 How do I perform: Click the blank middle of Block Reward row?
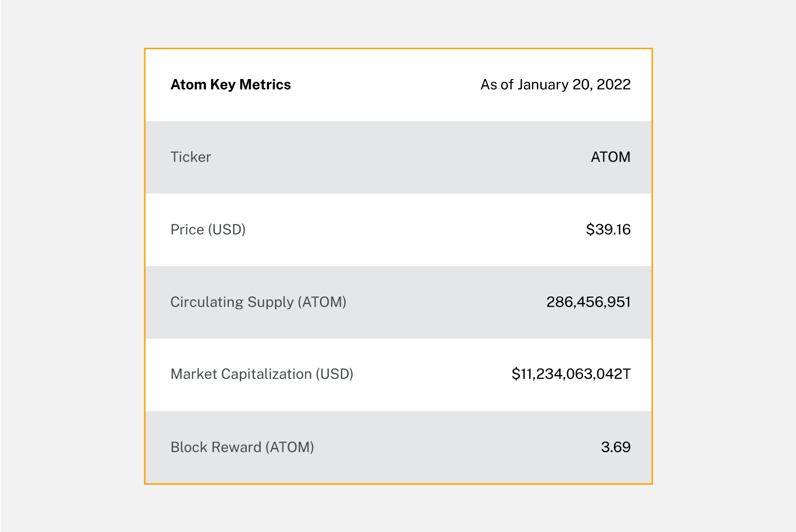pyautogui.click(x=448, y=447)
